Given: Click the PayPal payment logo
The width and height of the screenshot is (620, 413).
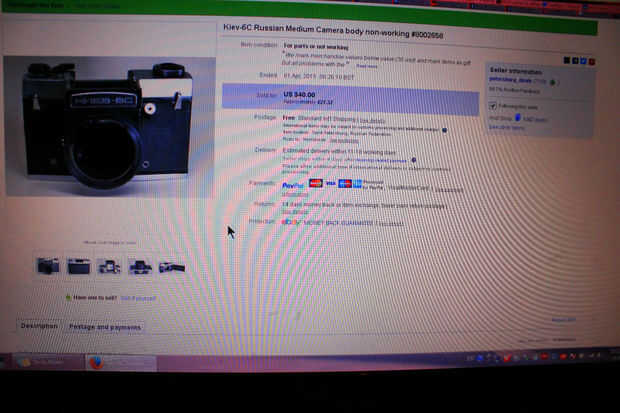Looking at the screenshot, I should (x=293, y=185).
